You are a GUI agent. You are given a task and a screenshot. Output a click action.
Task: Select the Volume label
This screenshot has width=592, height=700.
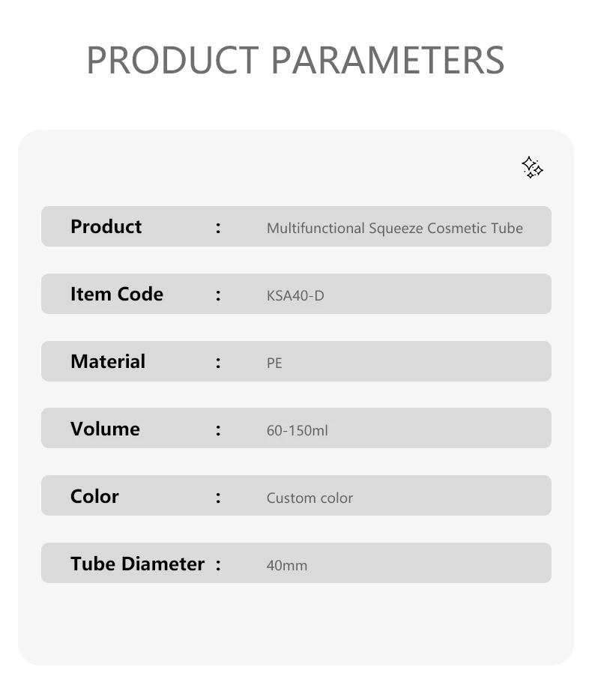pyautogui.click(x=105, y=429)
